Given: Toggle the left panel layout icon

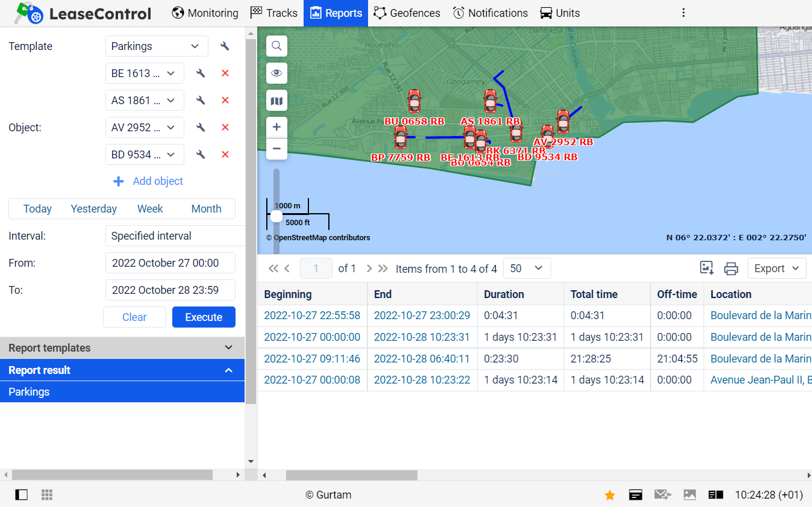Looking at the screenshot, I should point(22,495).
